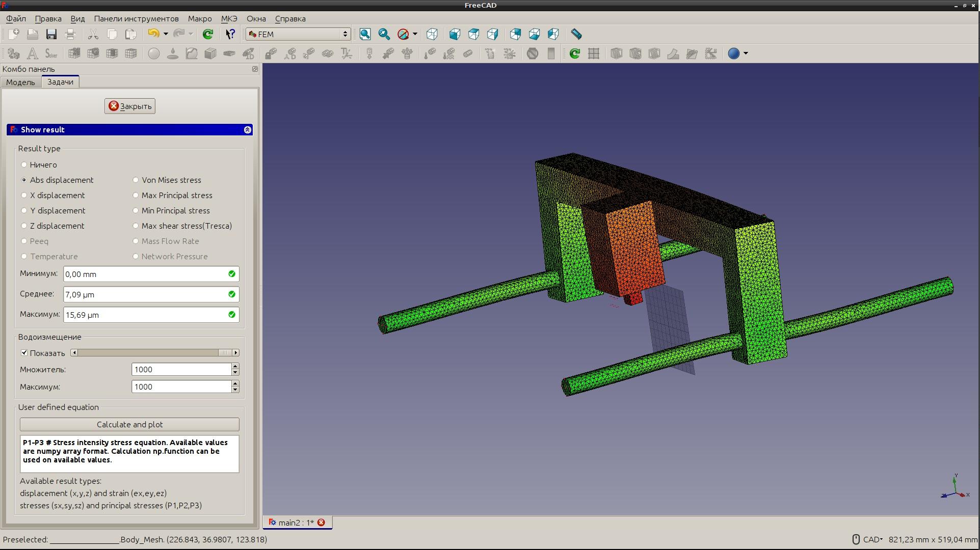Click the Cut scissors icon
The image size is (980, 550).
click(x=93, y=34)
